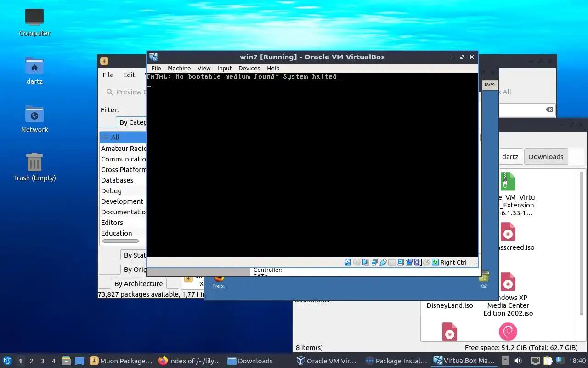Screen dimensions: 588x368
Task: Clear the Muon search field with X icon
Action: click(x=549, y=109)
